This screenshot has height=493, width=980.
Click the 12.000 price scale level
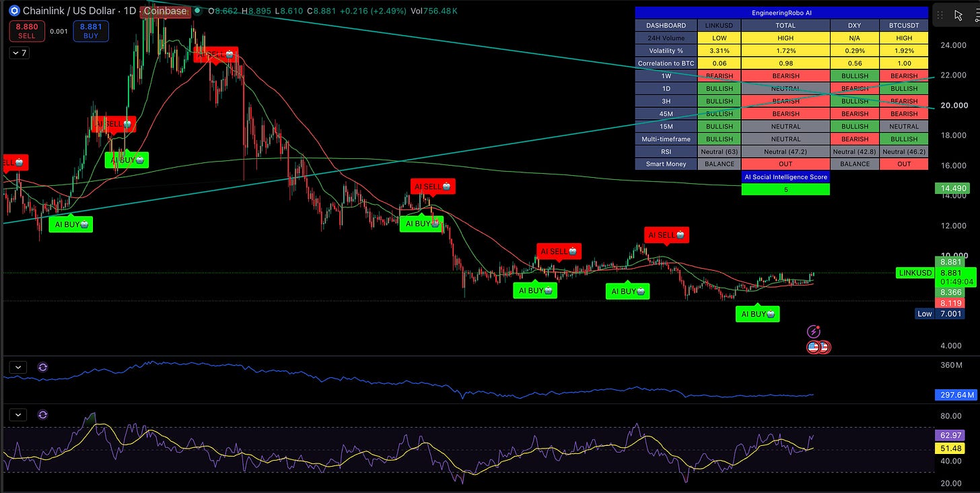click(x=954, y=226)
